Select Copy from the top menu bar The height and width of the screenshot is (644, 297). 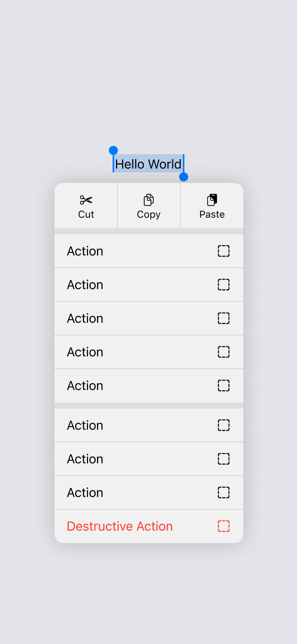148,206
